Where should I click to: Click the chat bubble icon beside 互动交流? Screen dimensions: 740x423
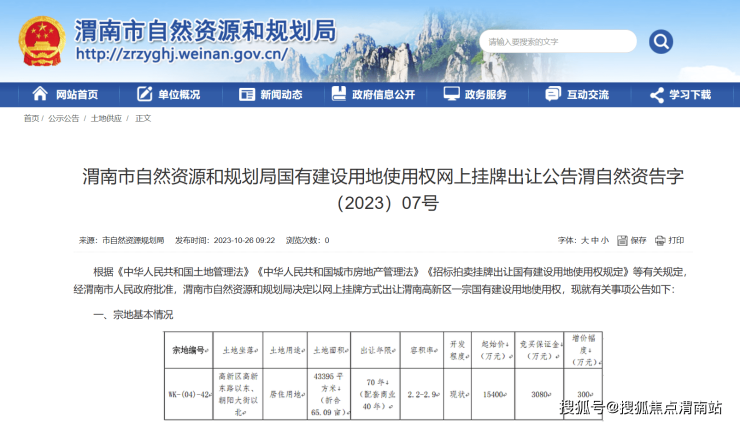click(x=553, y=94)
